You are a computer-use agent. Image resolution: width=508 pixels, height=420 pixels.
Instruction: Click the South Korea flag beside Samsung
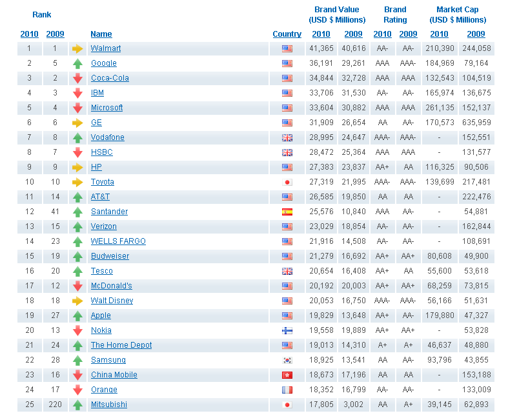click(287, 360)
